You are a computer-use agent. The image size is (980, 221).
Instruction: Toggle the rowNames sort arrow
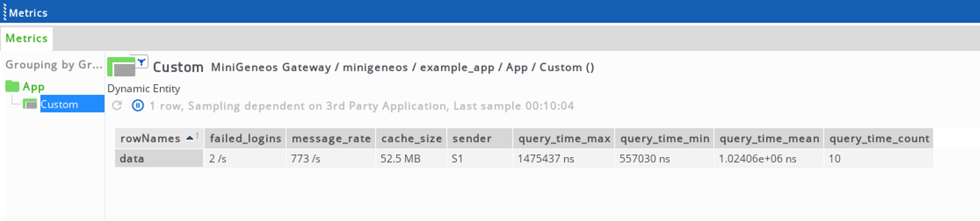click(x=190, y=138)
